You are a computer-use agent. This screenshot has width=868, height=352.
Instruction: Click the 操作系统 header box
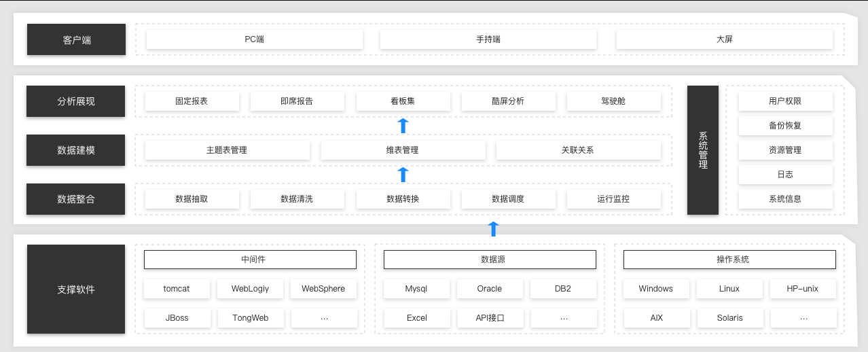tap(729, 260)
